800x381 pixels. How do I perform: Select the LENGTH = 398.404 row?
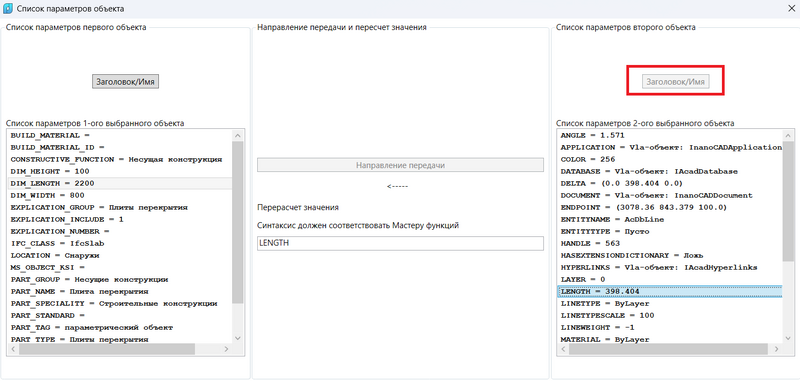[x=669, y=291]
